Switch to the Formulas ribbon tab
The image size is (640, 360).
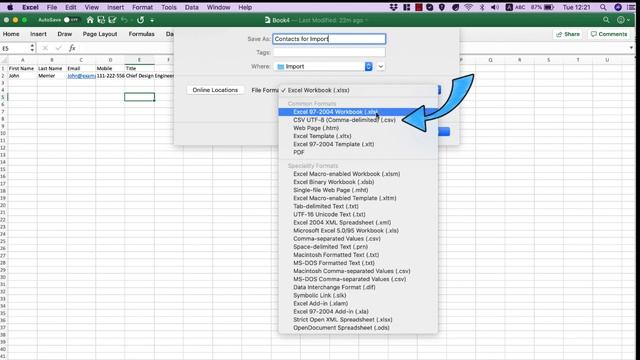142,34
